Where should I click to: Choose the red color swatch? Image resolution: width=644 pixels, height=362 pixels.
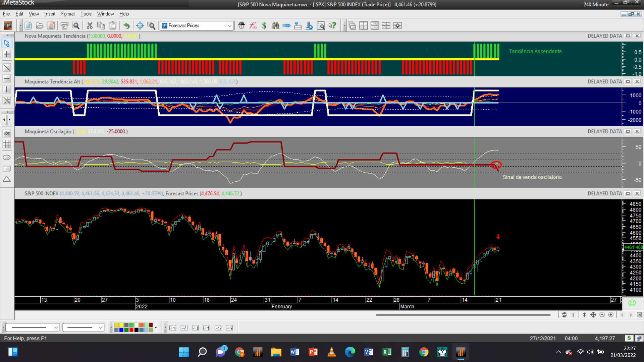131,330
